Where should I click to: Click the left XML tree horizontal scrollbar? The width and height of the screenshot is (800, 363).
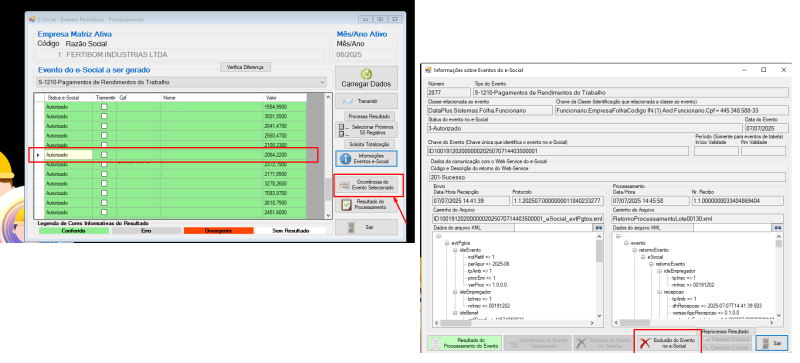coord(514,323)
